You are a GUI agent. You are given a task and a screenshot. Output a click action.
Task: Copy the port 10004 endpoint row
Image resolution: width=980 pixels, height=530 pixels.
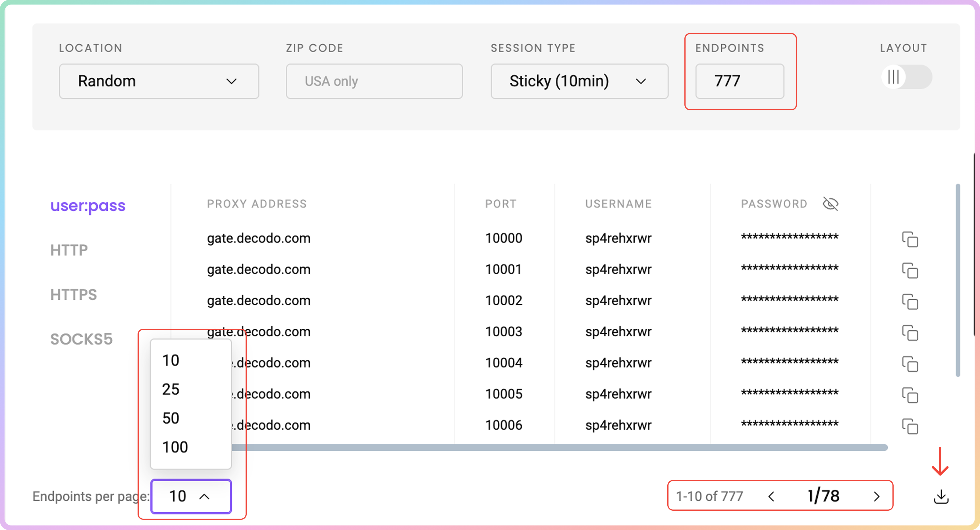[x=910, y=364]
